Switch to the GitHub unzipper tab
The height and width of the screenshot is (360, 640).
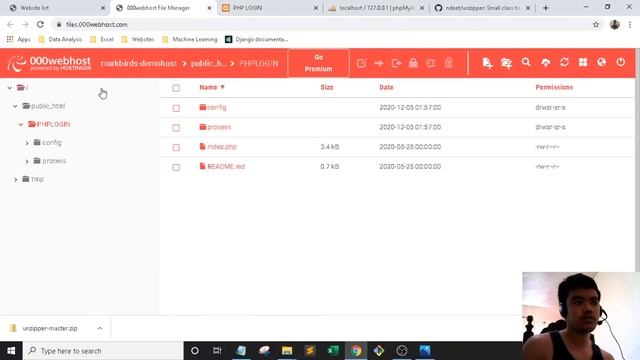(x=482, y=8)
